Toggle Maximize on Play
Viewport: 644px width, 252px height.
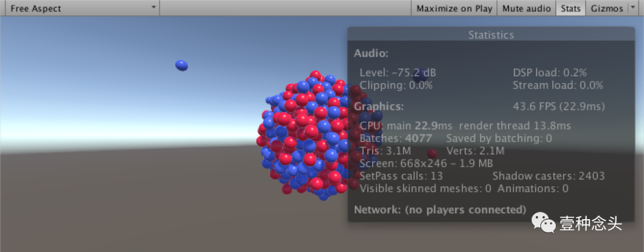454,8
